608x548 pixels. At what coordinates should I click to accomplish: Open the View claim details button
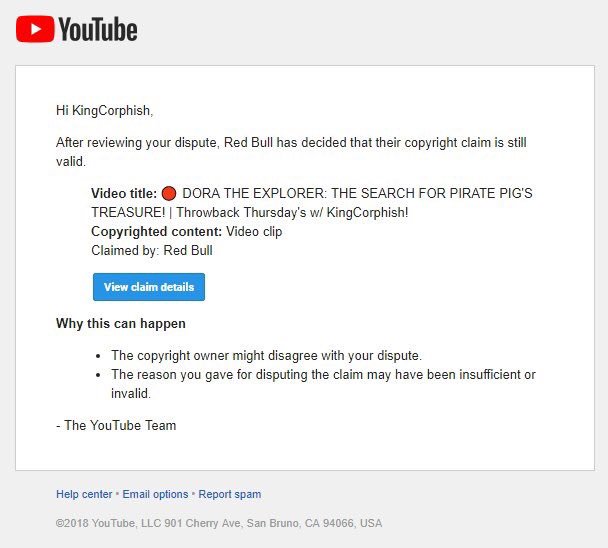point(149,287)
